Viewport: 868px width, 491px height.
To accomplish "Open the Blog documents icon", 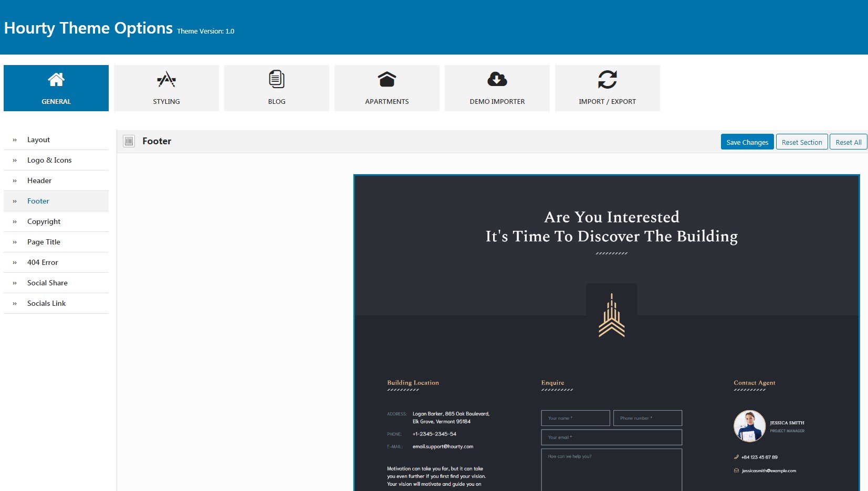I will pyautogui.click(x=277, y=79).
